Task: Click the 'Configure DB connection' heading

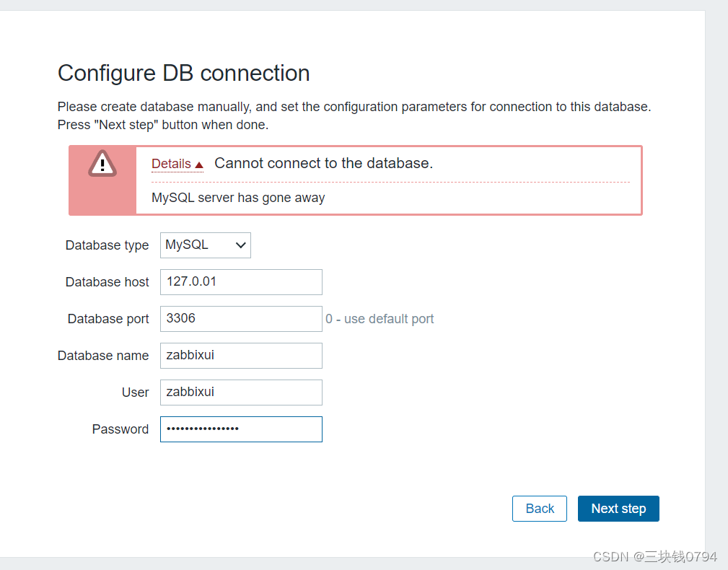Action: [x=183, y=73]
